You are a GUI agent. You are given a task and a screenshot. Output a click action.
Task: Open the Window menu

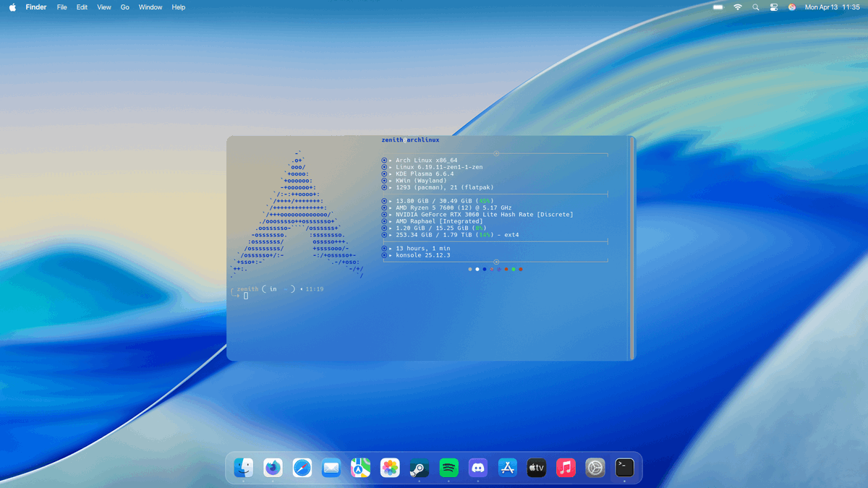click(x=150, y=7)
